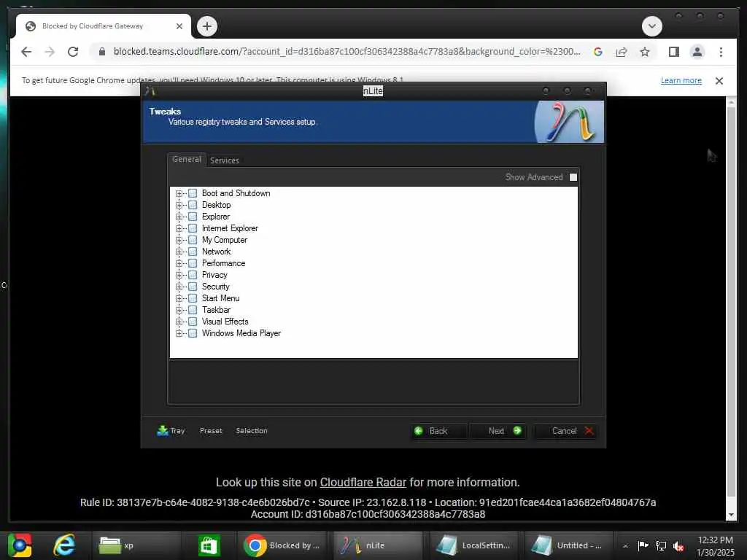Open the Selection menu in nLite
Viewport: 747px width, 560px height.
tap(252, 430)
